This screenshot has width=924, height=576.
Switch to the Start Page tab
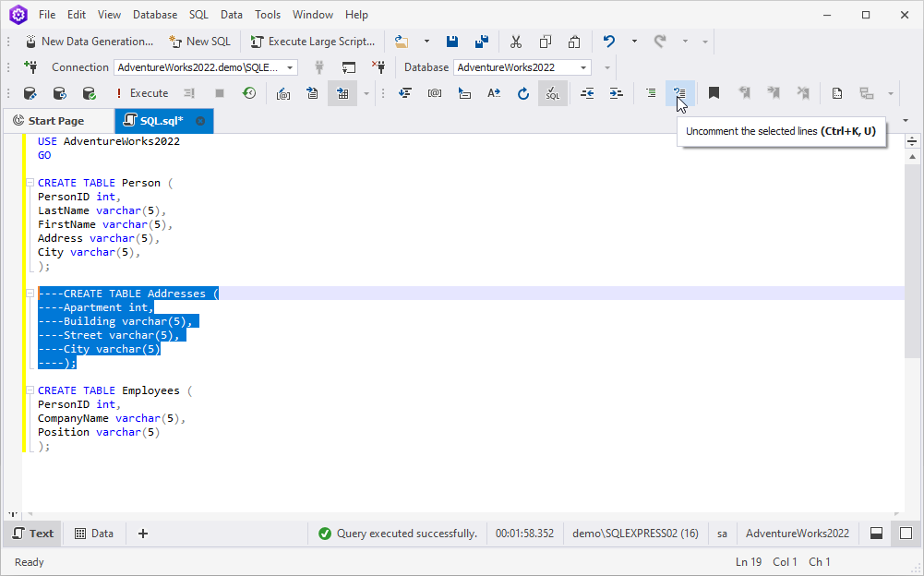point(56,121)
